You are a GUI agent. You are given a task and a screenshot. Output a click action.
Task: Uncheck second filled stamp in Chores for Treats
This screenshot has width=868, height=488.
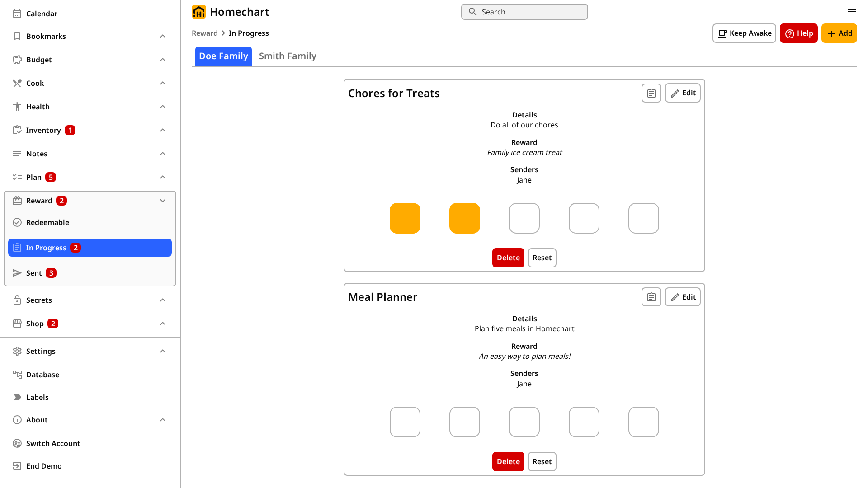pos(465,218)
